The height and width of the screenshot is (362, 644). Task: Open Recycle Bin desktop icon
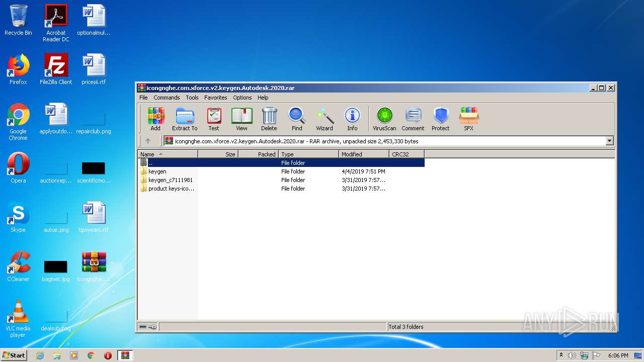pyautogui.click(x=18, y=21)
